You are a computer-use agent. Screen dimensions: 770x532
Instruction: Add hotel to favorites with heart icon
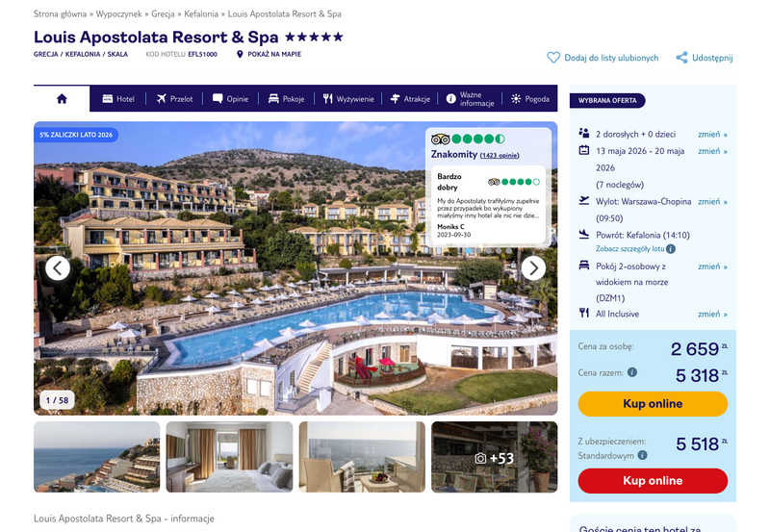click(553, 58)
